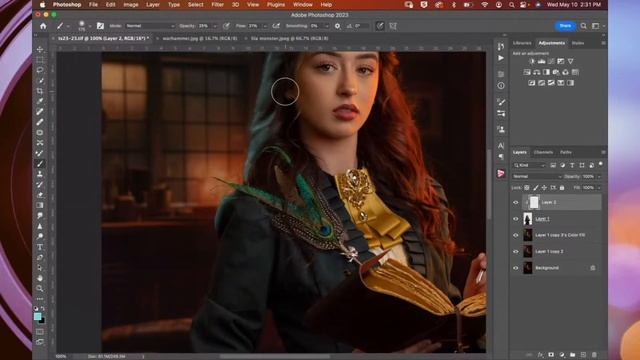Add a Curves adjustment
Image resolution: width=640 pixels, height=360 pixels.
tap(551, 61)
